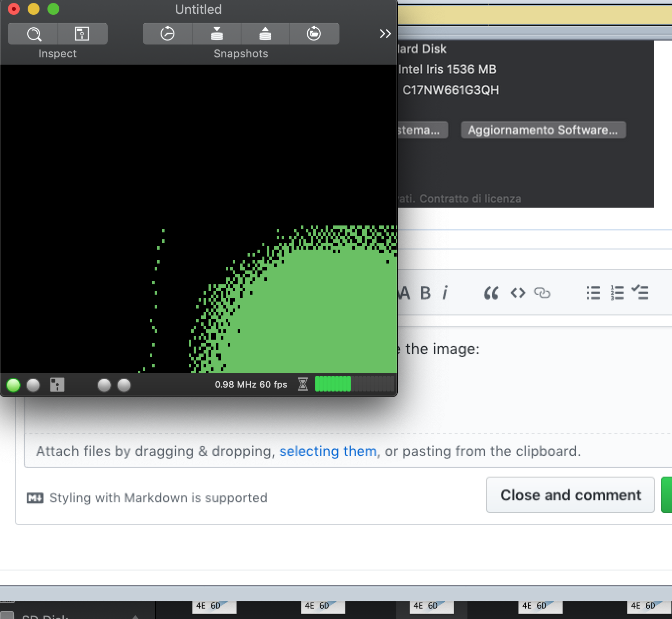Insert code brackets in the comment

click(x=517, y=293)
